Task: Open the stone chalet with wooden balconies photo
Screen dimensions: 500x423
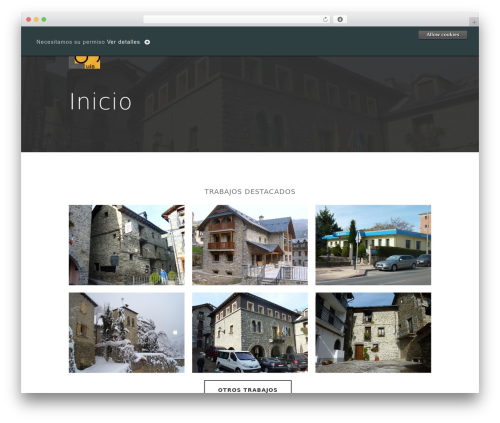Action: click(x=250, y=245)
